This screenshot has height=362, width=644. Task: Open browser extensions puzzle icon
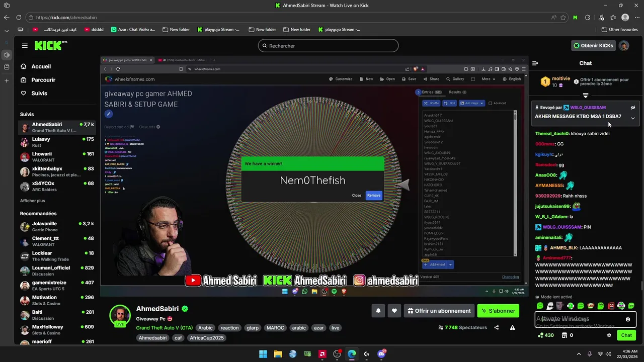(x=587, y=17)
